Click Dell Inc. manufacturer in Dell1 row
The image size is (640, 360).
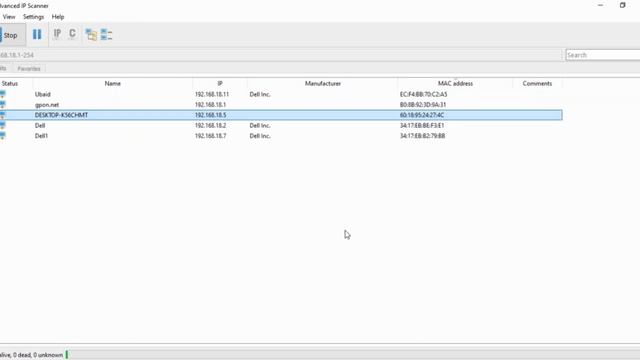coord(260,136)
